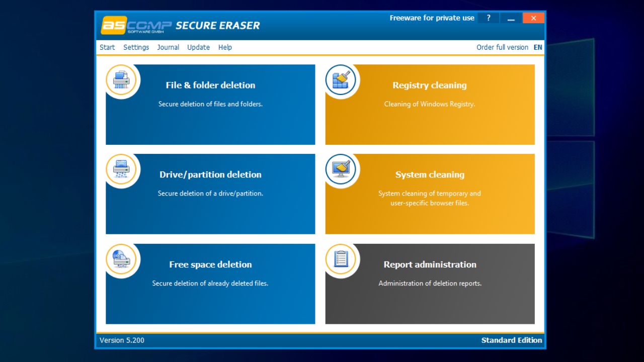Open the Journal menu

(168, 47)
